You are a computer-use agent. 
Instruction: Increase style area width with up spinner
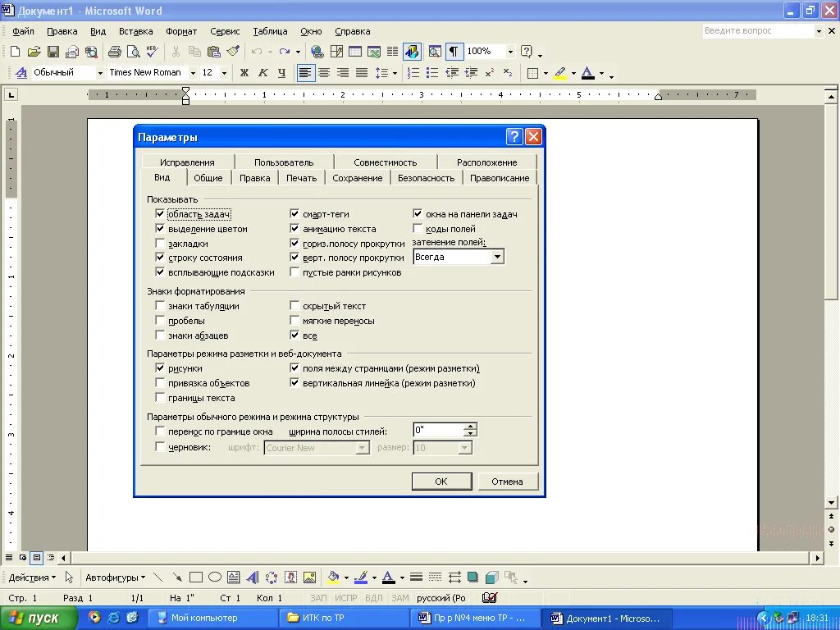470,427
